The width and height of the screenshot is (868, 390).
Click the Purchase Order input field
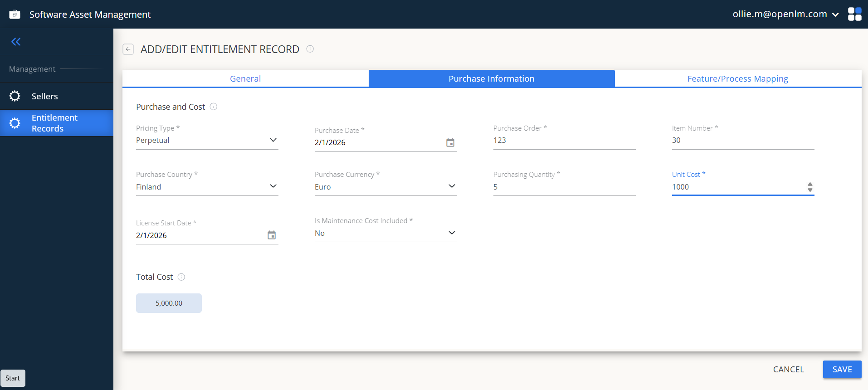564,141
